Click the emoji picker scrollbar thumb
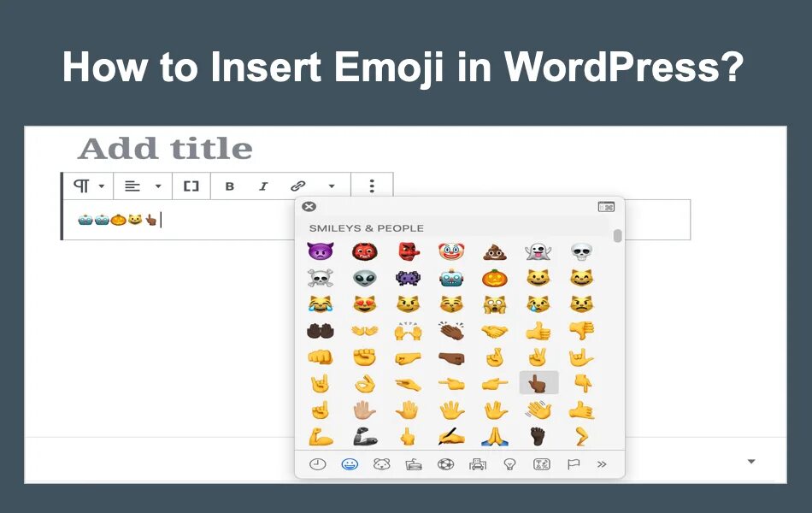Image resolution: width=812 pixels, height=513 pixels. coord(617,235)
